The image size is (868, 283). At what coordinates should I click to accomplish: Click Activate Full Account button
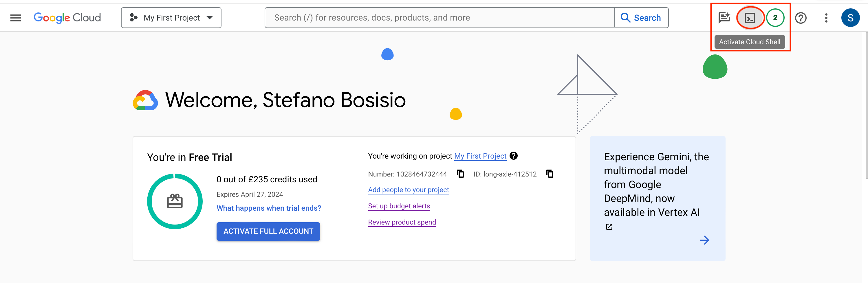pyautogui.click(x=268, y=231)
